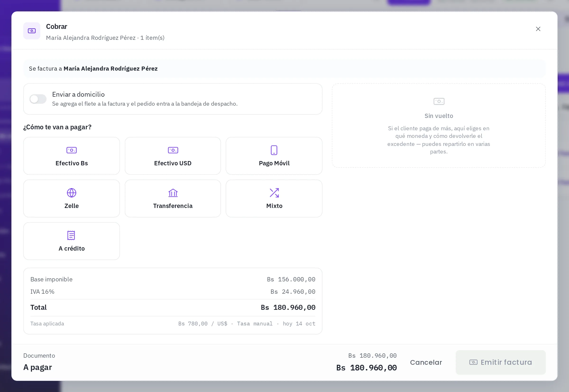Select Zelle payment method
Image resolution: width=569 pixels, height=392 pixels.
coord(72,198)
